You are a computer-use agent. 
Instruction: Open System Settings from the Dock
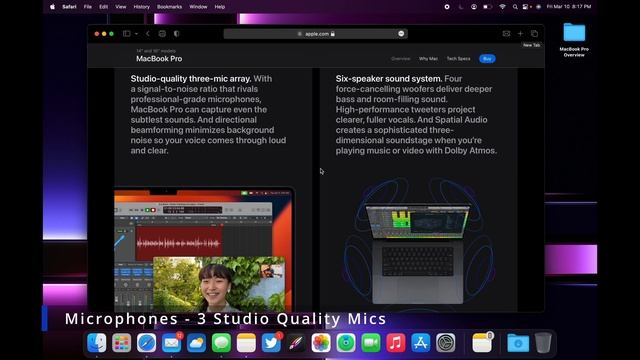click(x=445, y=343)
